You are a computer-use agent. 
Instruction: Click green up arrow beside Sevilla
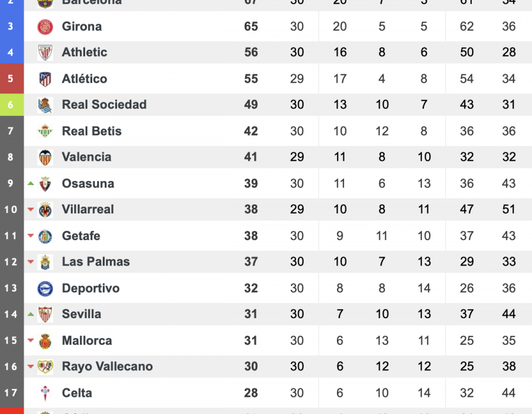pos(31,314)
